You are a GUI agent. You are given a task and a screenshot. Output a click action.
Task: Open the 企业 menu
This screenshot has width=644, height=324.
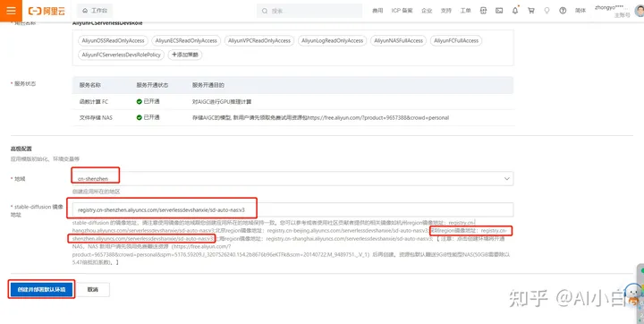click(x=427, y=11)
